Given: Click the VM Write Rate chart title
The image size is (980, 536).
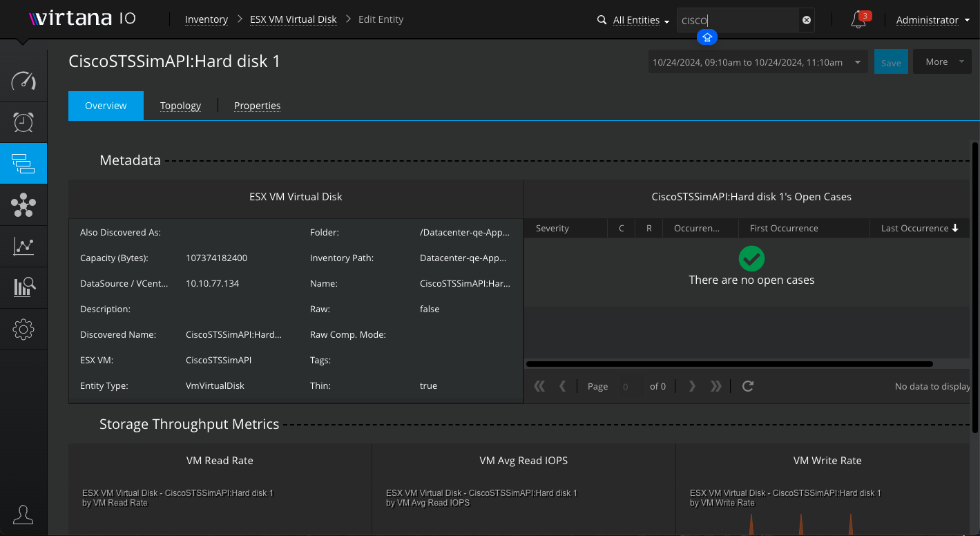Looking at the screenshot, I should tap(827, 460).
